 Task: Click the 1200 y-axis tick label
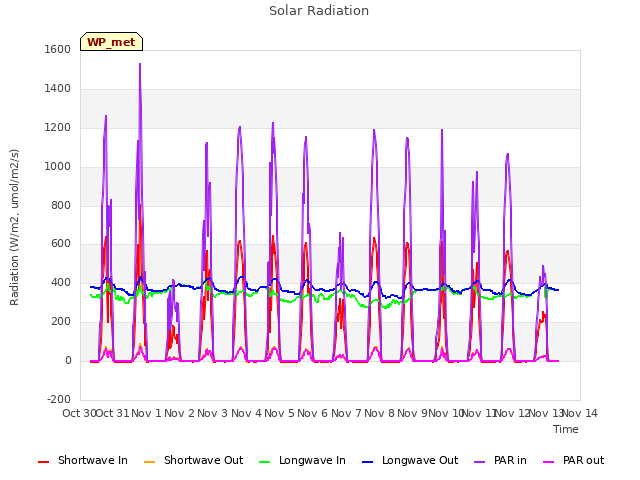point(58,128)
